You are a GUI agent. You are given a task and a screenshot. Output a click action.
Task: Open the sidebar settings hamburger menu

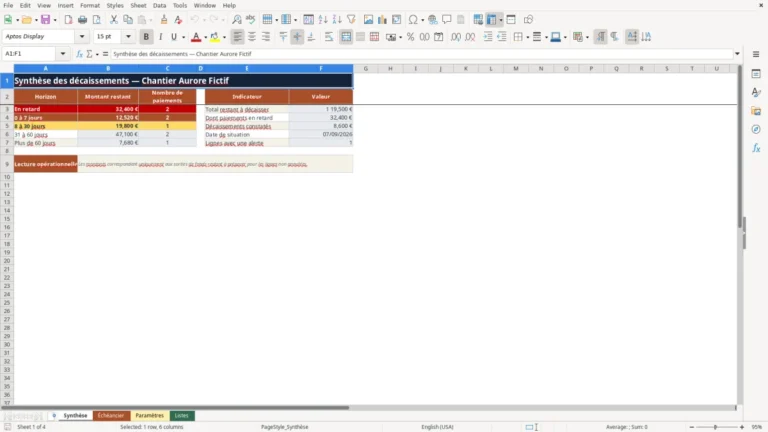(756, 54)
